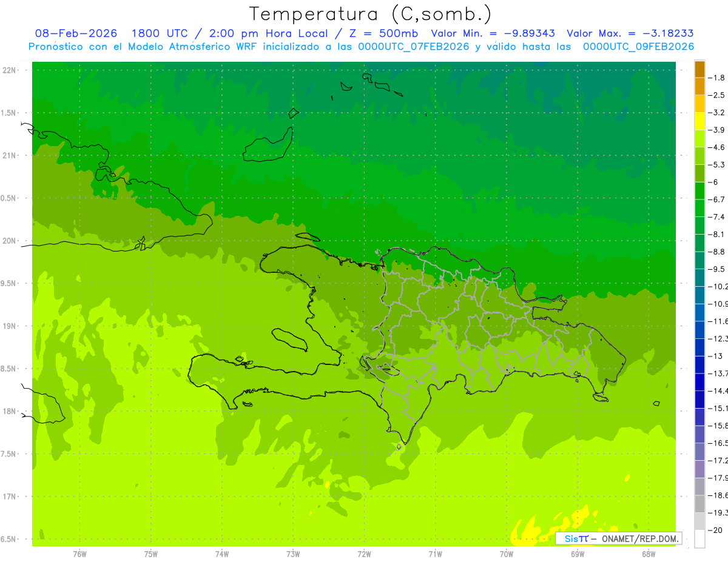
Task: Click the date text "08-Feb-2026"
Action: (76, 34)
